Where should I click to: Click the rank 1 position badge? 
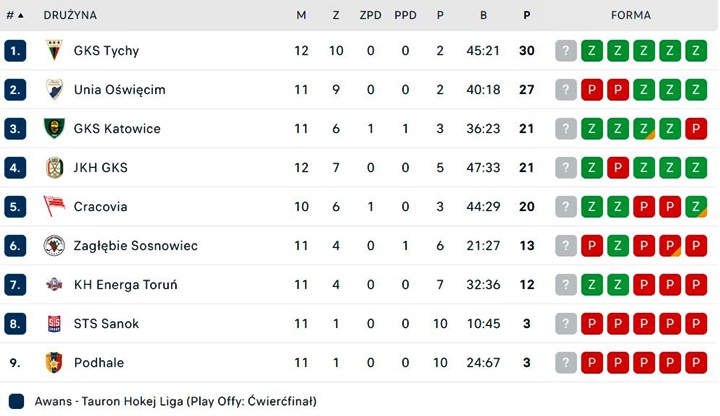pos(15,51)
